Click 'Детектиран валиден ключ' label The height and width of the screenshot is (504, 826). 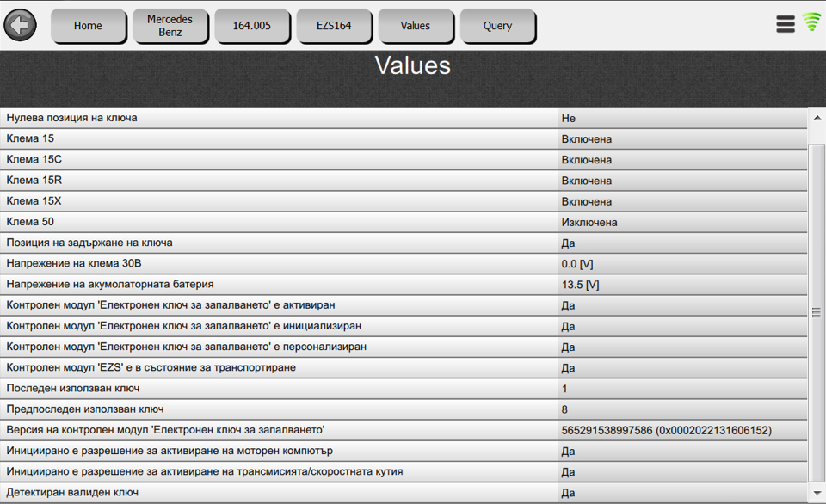(72, 493)
